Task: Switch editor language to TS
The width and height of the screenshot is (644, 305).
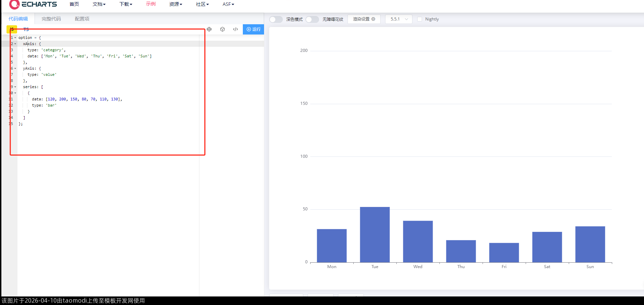Action: (26, 29)
